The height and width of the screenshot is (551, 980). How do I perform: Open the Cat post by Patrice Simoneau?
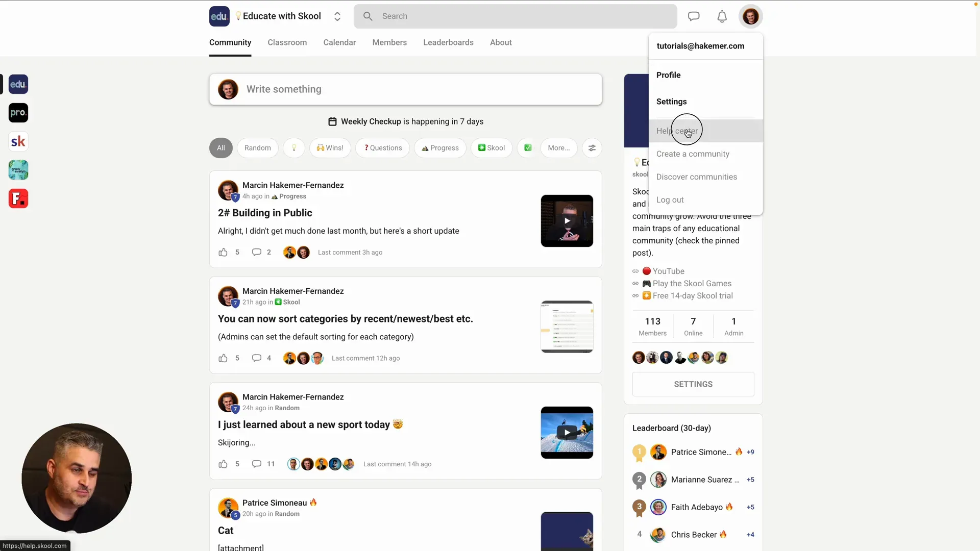pyautogui.click(x=226, y=531)
